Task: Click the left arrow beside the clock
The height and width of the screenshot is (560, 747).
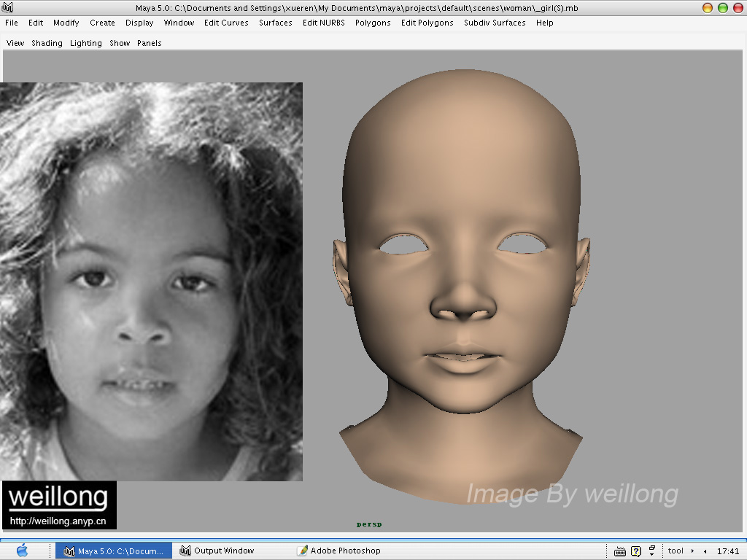Action: (x=705, y=551)
